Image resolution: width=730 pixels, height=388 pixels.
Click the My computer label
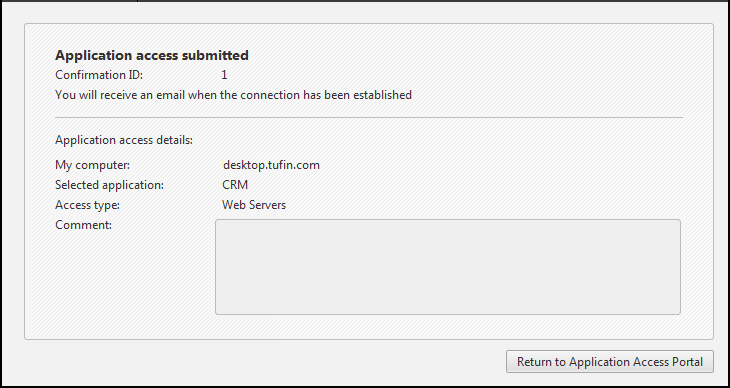[92, 165]
